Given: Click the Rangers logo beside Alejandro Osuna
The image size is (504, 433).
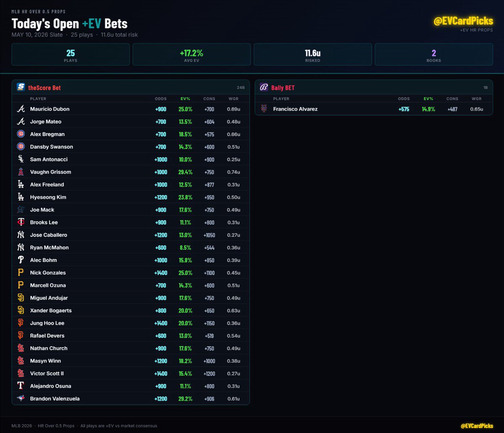Looking at the screenshot, I should click(x=21, y=386).
